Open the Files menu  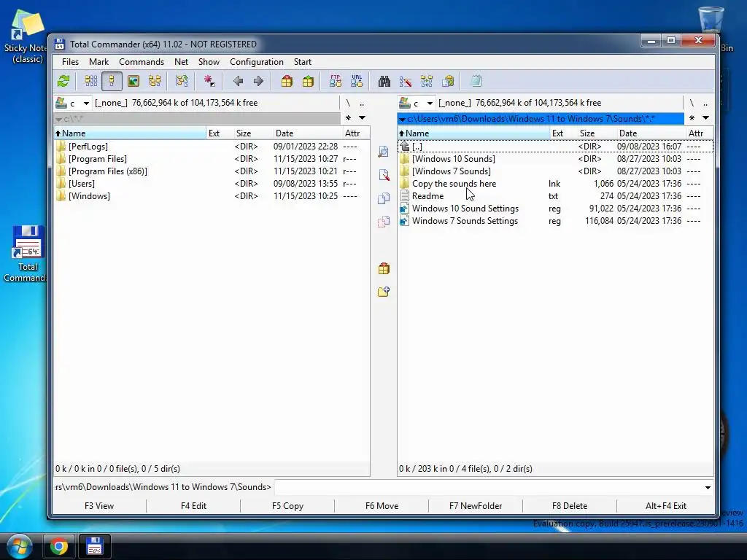(70, 62)
